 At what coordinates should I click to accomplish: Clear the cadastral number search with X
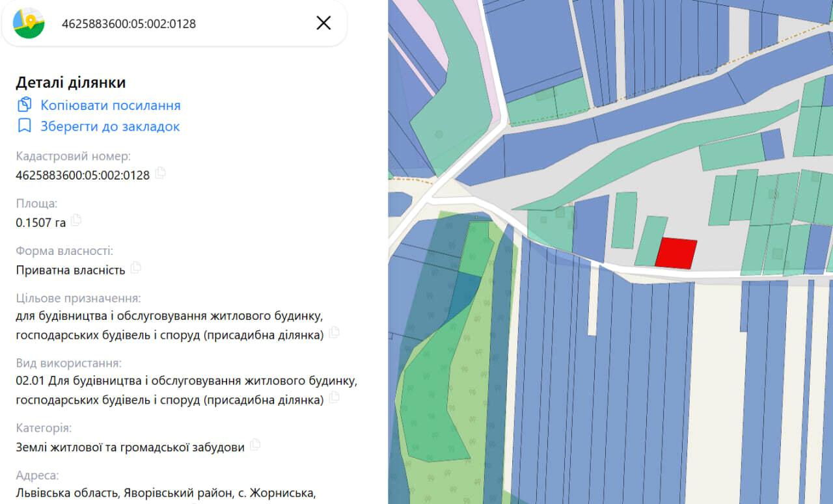point(323,23)
